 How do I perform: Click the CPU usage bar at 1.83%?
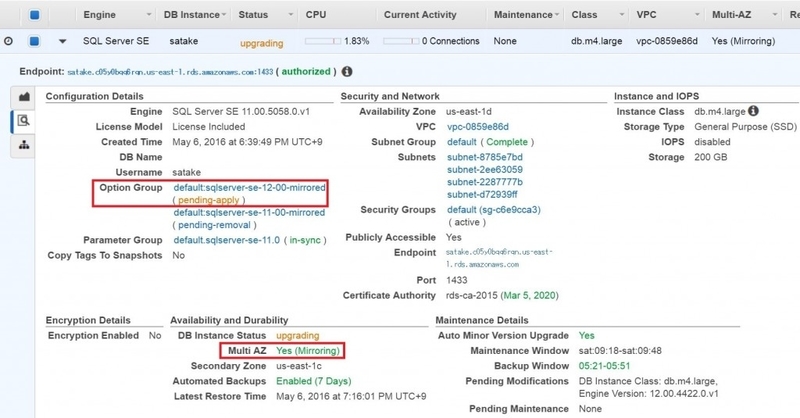(323, 41)
